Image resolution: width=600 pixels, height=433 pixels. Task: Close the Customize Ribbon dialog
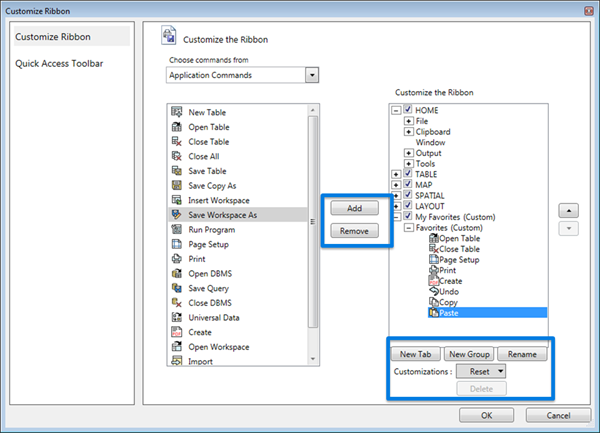pos(589,11)
